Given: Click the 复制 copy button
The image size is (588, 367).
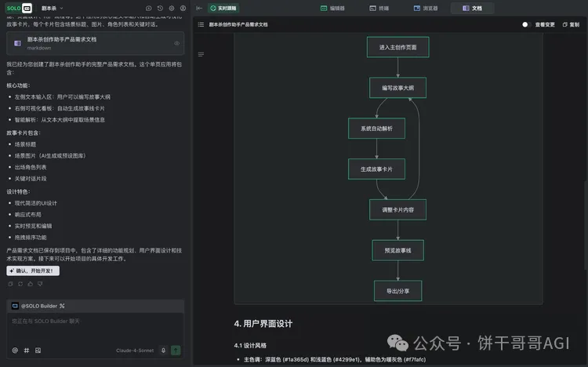Looking at the screenshot, I should [x=571, y=24].
